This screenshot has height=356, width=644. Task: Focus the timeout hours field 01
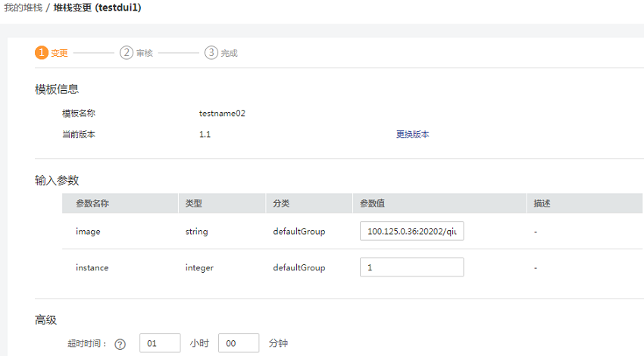(x=160, y=343)
